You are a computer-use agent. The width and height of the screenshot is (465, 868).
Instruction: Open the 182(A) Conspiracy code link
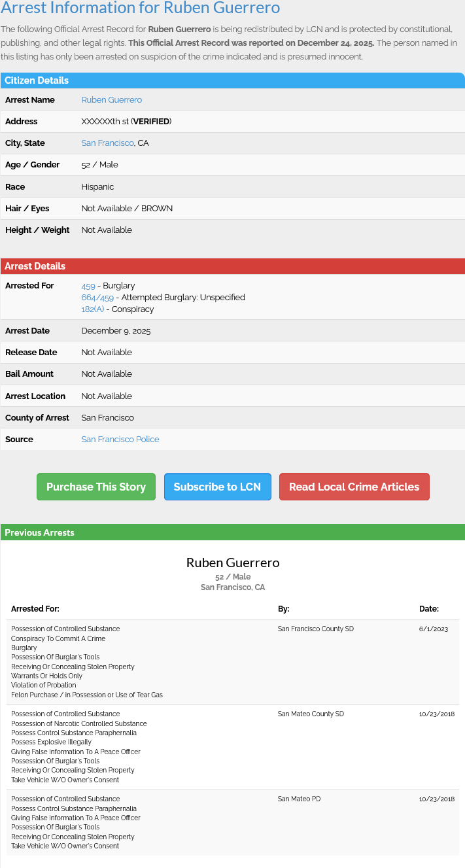click(x=92, y=309)
